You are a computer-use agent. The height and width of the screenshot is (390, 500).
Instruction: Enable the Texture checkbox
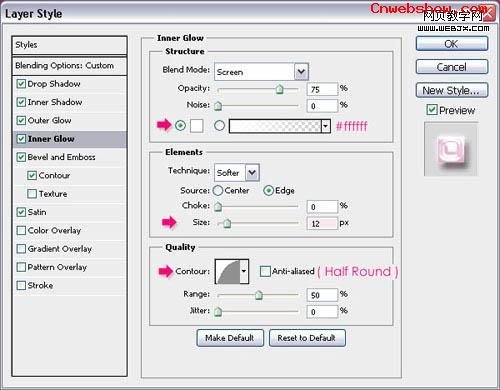(32, 194)
